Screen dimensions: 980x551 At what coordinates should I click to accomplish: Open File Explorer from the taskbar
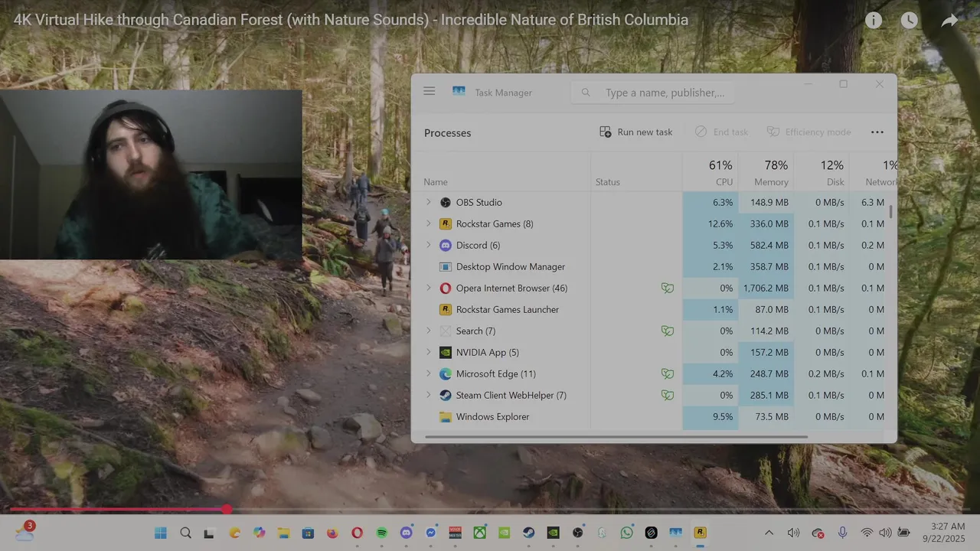click(283, 533)
